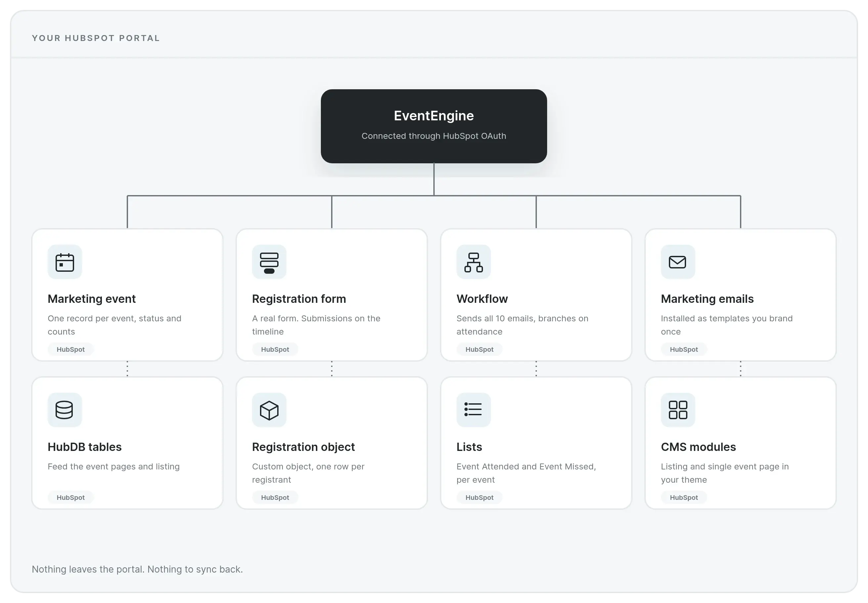
Task: Click the 'Workflow' card title
Action: pos(482,299)
